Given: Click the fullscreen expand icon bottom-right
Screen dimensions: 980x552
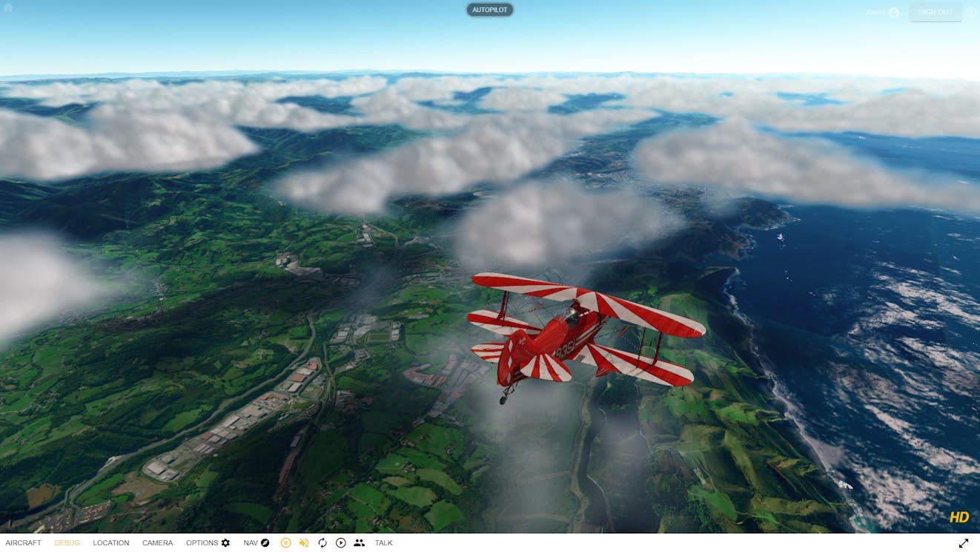Looking at the screenshot, I should pos(963,542).
